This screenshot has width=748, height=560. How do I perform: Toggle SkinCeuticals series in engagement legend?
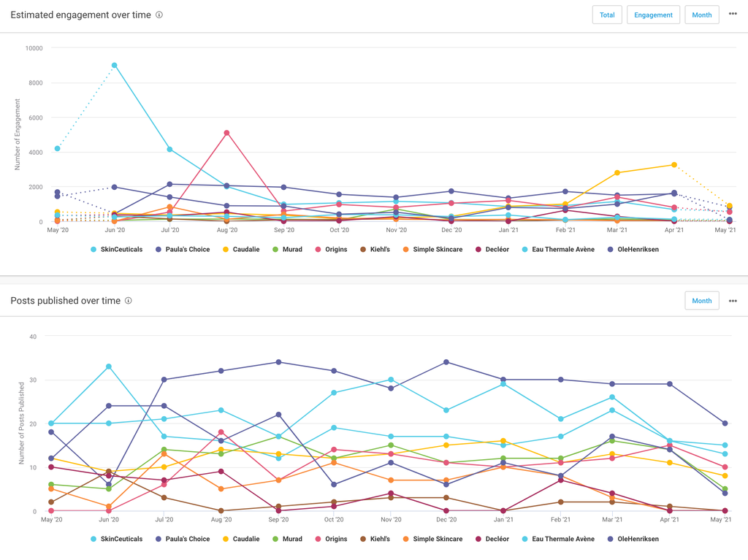pyautogui.click(x=121, y=250)
